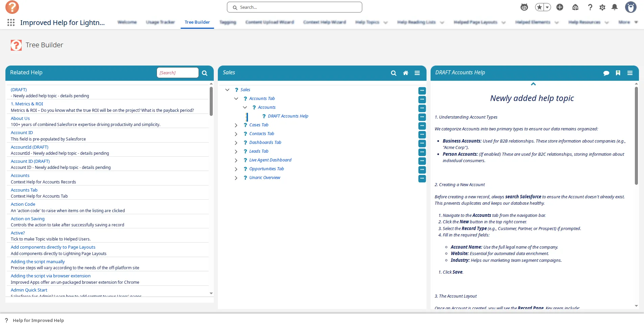Open the Help Reading Lists dropdown arrow
This screenshot has width=644, height=327.
tap(442, 23)
